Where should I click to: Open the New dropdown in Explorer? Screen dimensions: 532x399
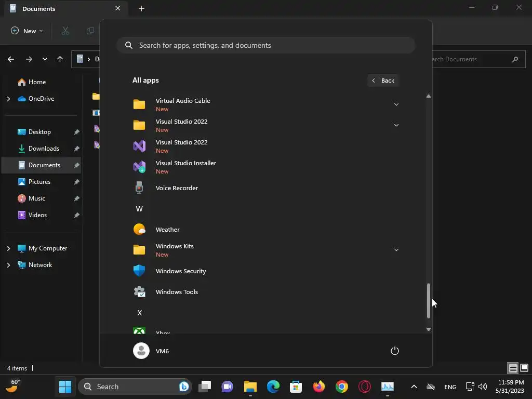click(x=26, y=31)
